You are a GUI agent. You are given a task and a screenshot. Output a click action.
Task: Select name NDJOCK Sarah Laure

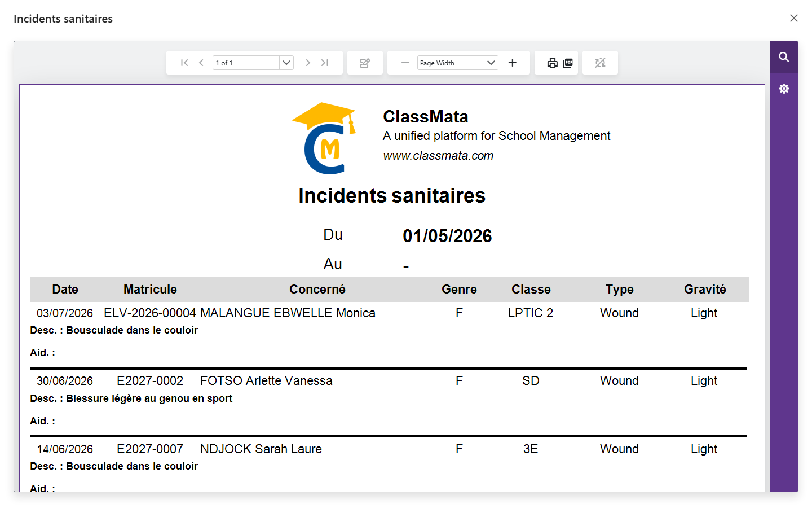tap(261, 449)
